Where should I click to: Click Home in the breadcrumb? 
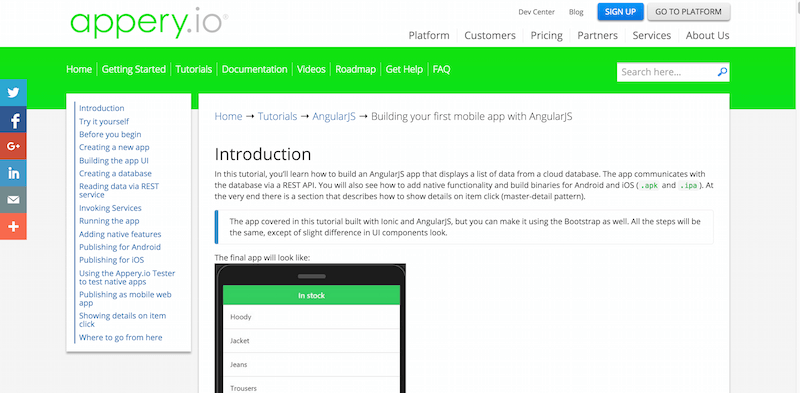[x=228, y=116]
